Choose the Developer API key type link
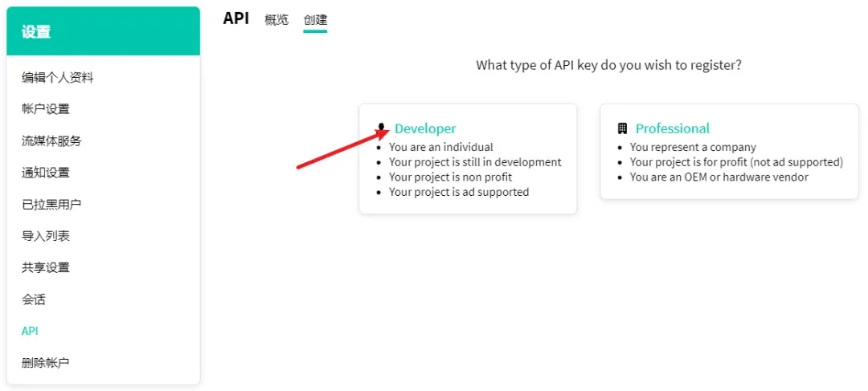The image size is (868, 391). pos(425,128)
